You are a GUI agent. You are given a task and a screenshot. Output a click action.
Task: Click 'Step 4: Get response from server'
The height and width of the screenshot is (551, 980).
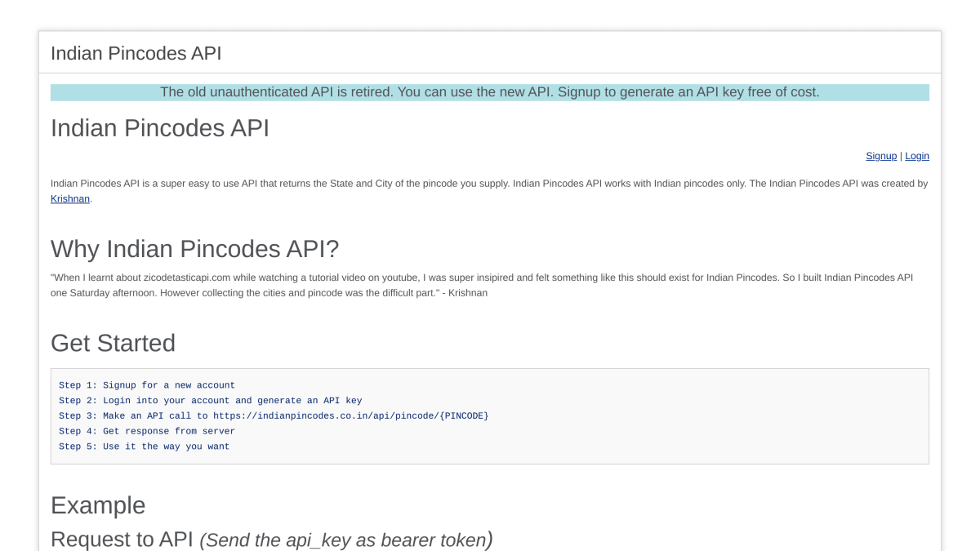point(147,431)
